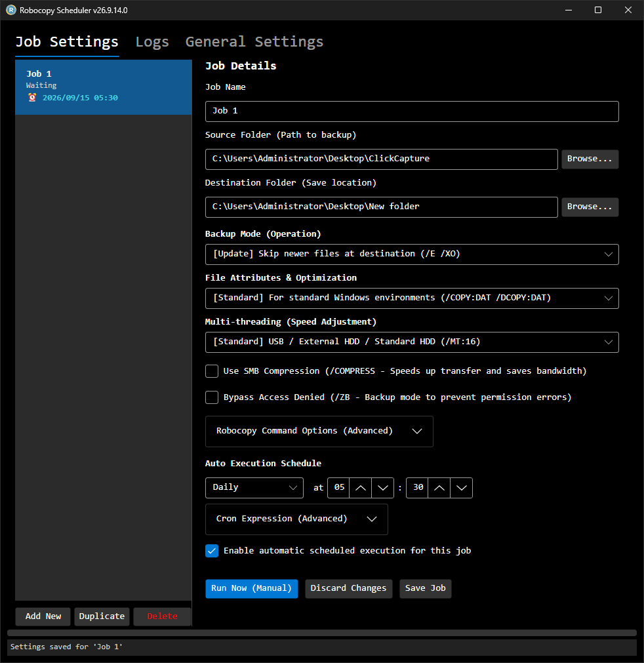The height and width of the screenshot is (663, 644).
Task: Click Run Now (Manual) button
Action: click(252, 589)
